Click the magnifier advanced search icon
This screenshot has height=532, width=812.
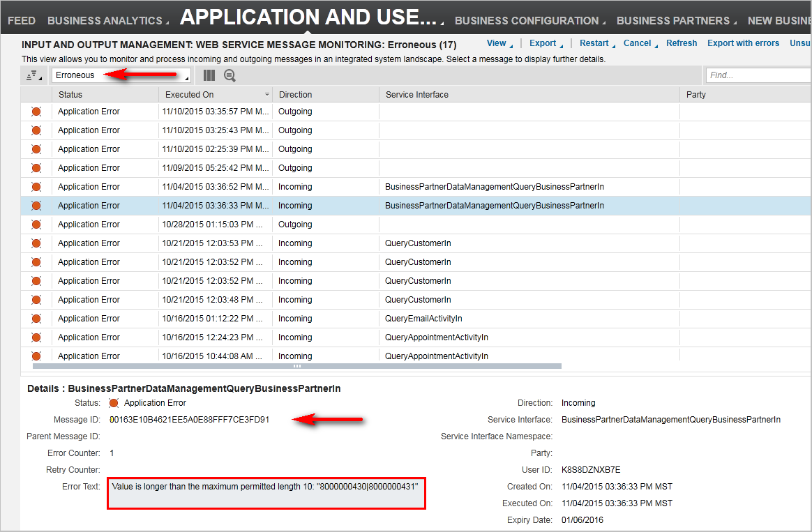230,75
